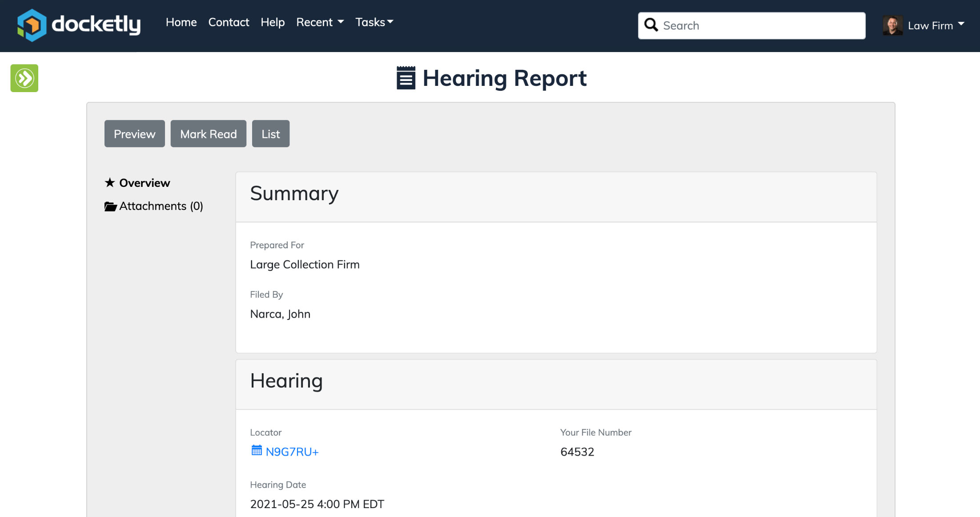
Task: Go to the Home menu item
Action: point(181,22)
